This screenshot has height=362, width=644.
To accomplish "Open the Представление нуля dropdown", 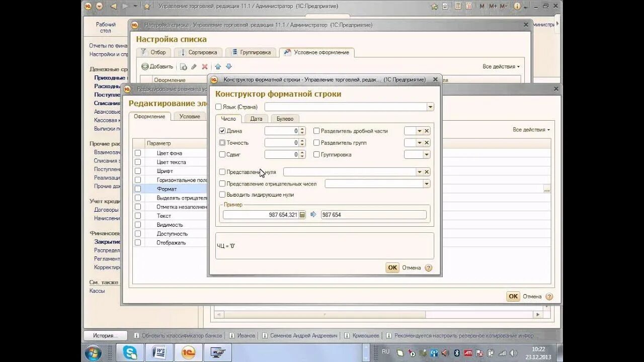I will click(420, 172).
